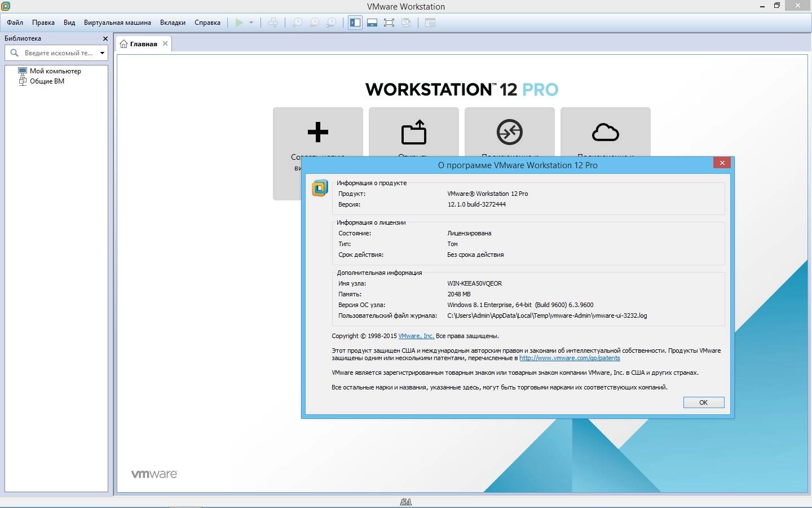Click the log file path text
Screen dimensions: 812x508
(547, 316)
